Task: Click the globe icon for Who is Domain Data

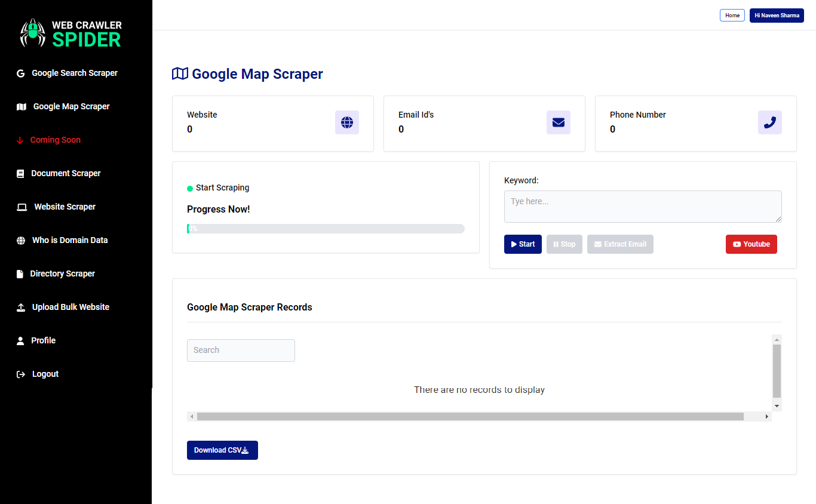Action: coord(21,241)
